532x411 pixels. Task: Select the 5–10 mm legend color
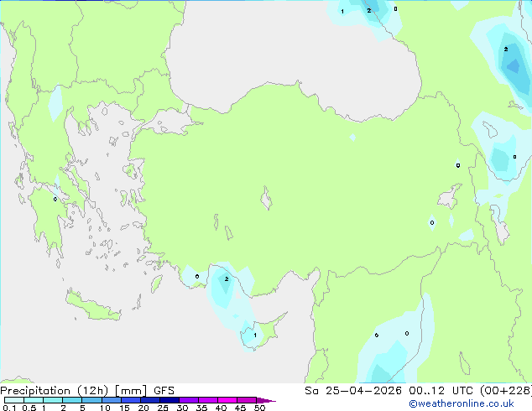pyautogui.click(x=91, y=400)
